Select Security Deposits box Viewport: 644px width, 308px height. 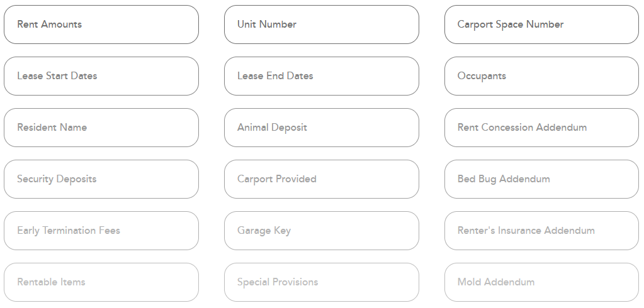pyautogui.click(x=101, y=179)
